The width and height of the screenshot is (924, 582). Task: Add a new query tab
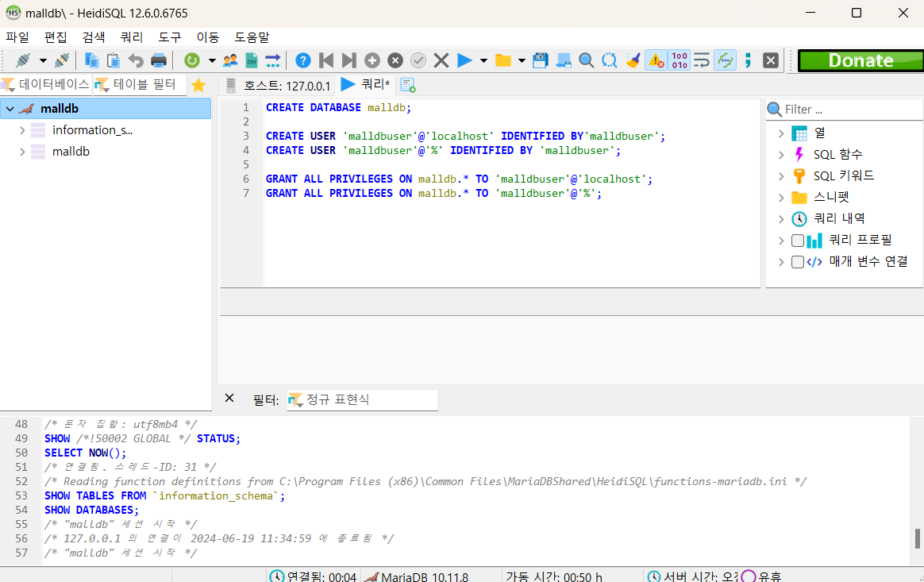pos(408,86)
